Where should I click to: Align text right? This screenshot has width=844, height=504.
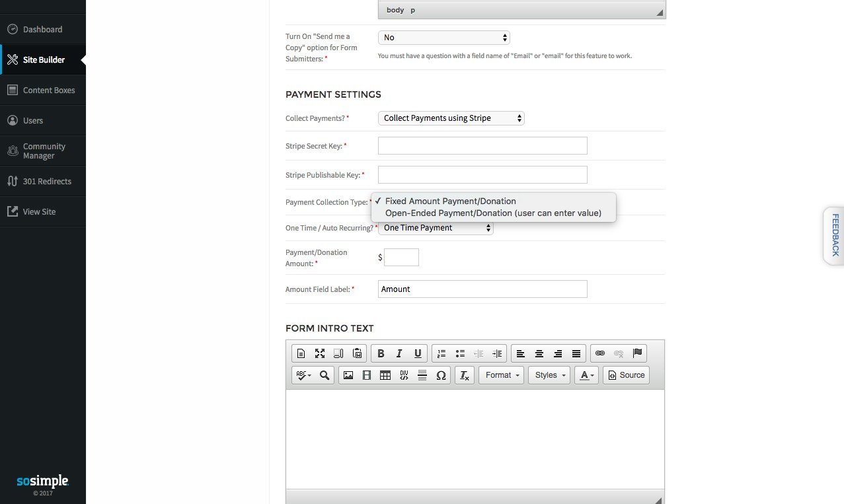pos(558,353)
